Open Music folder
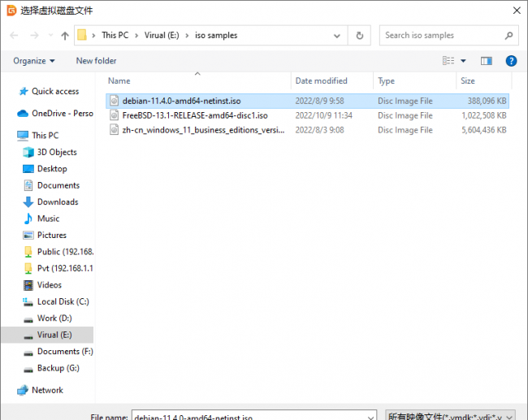Screen dimensions: 528x420 48,219
